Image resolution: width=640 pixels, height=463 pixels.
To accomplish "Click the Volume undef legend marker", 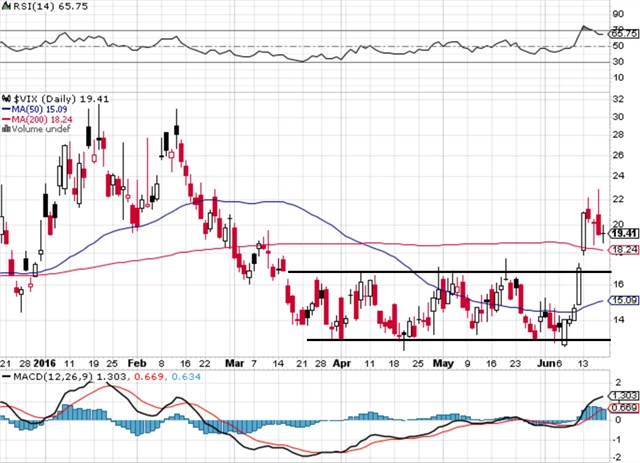I will (x=5, y=130).
